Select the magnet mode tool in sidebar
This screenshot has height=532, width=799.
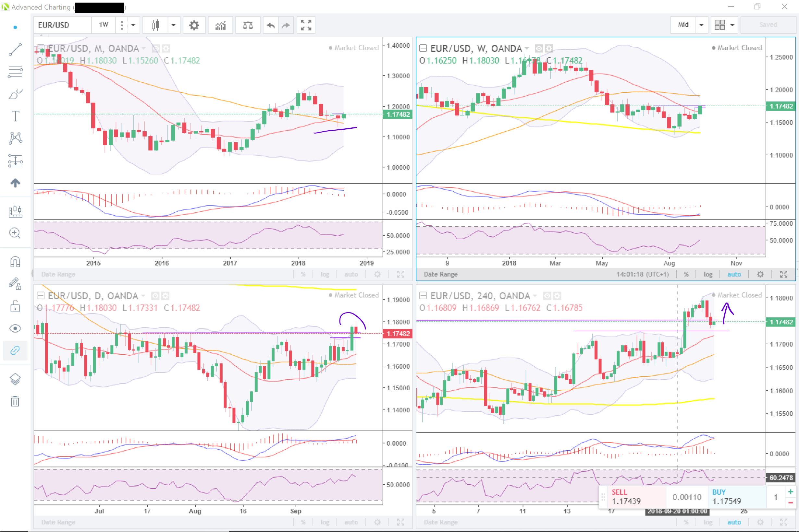15,262
